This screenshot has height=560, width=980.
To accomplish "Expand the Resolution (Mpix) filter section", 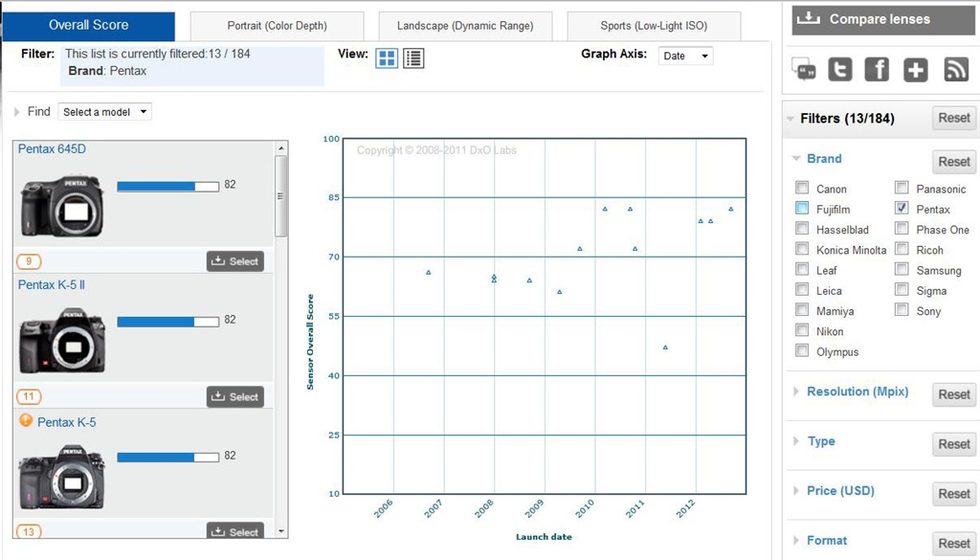I will coord(857,392).
